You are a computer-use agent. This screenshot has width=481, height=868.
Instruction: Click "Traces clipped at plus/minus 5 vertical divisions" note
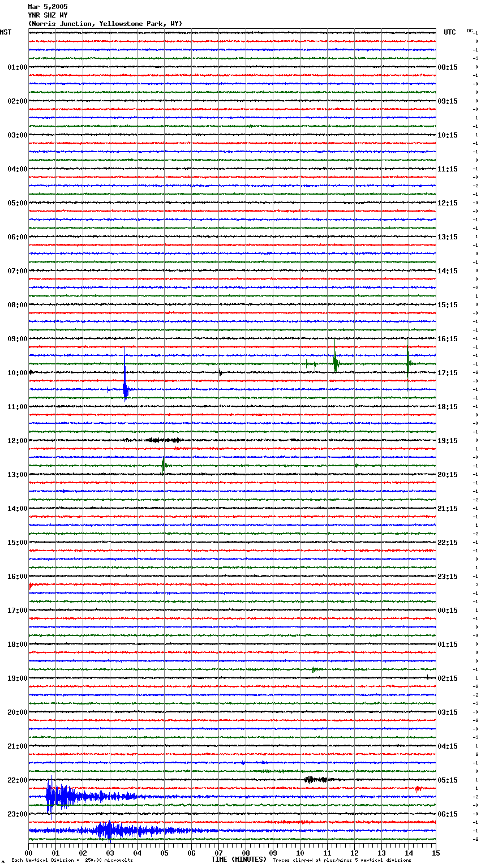coord(342,861)
